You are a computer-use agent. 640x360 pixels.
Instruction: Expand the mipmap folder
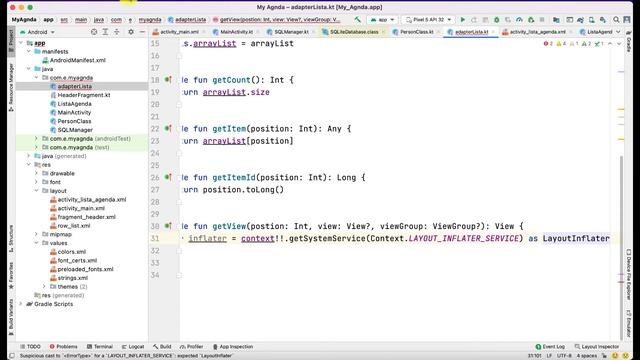[36, 234]
